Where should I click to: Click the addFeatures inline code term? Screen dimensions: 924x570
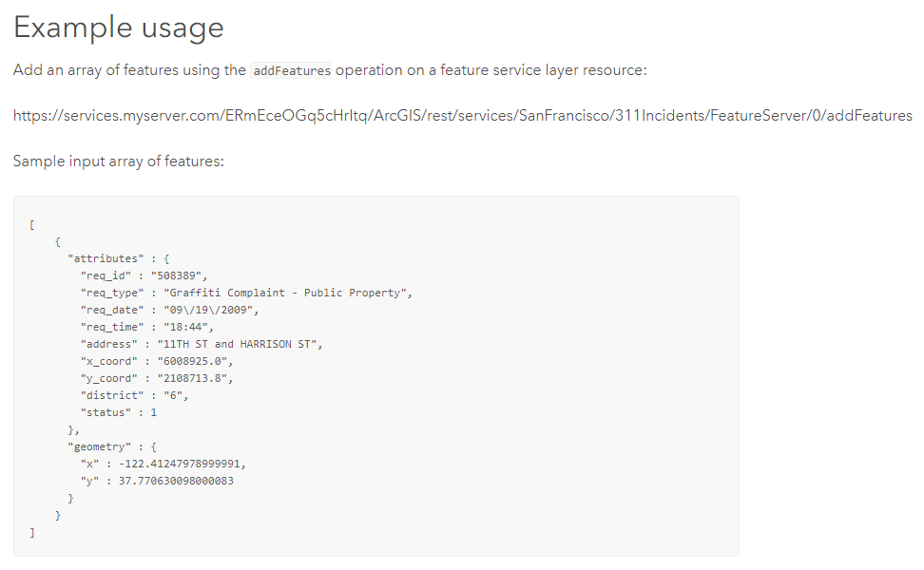point(291,70)
